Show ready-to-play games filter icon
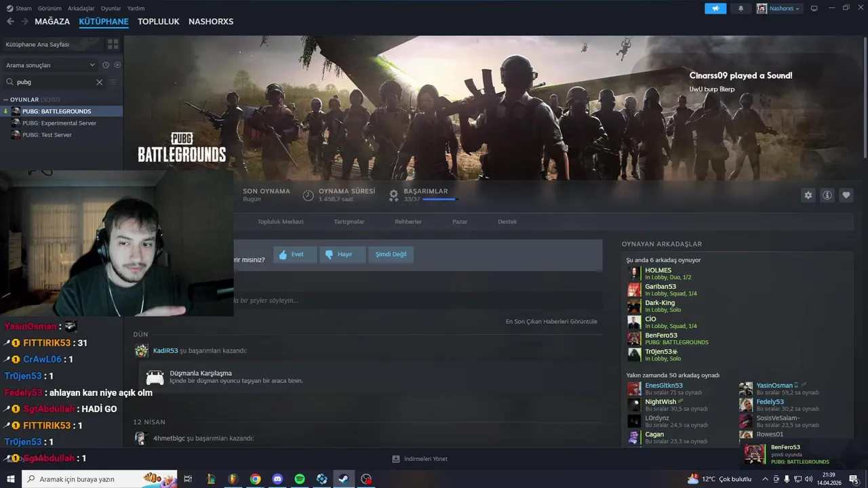868x488 pixels. coord(117,65)
